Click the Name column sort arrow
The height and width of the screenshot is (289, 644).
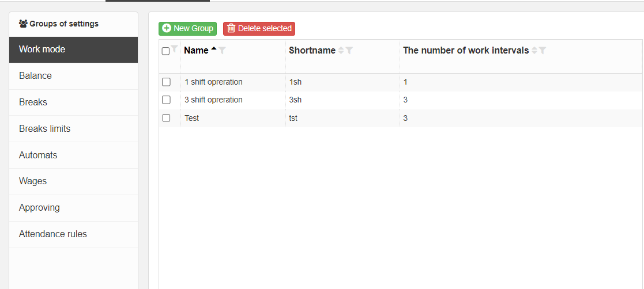pyautogui.click(x=213, y=49)
